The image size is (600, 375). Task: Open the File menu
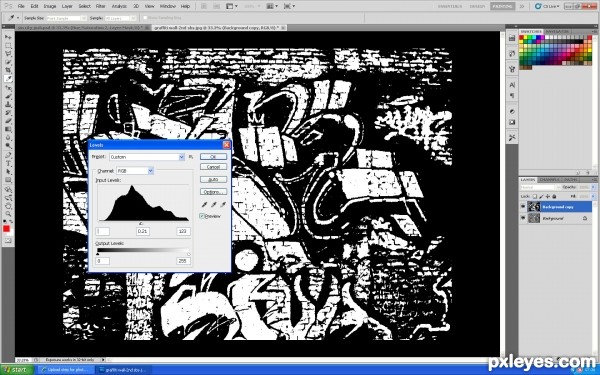[21, 6]
